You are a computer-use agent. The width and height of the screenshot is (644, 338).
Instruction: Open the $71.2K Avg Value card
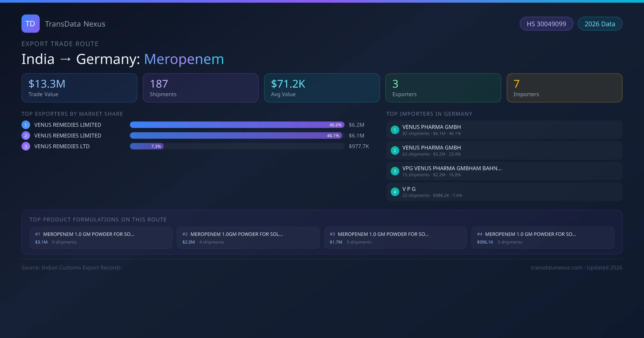(x=322, y=88)
